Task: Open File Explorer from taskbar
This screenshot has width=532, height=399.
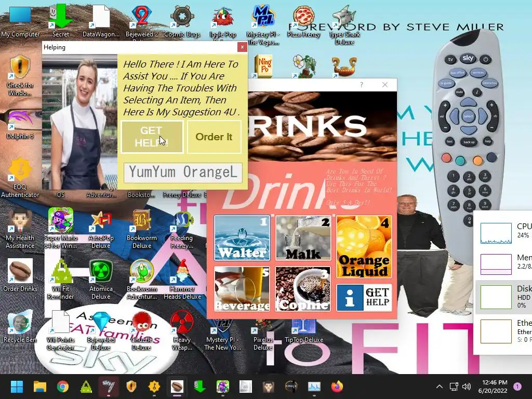Action: click(39, 387)
